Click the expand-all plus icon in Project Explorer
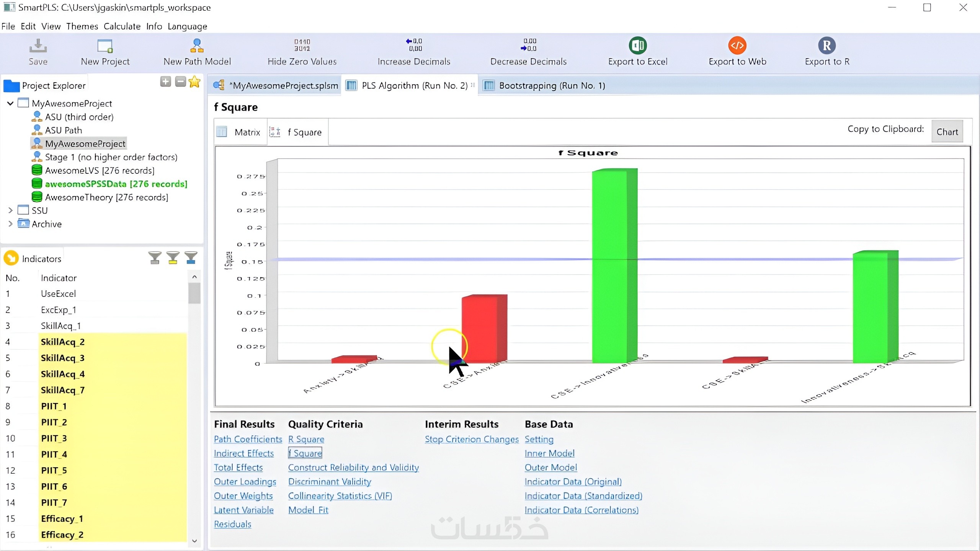The image size is (980, 551). click(165, 82)
